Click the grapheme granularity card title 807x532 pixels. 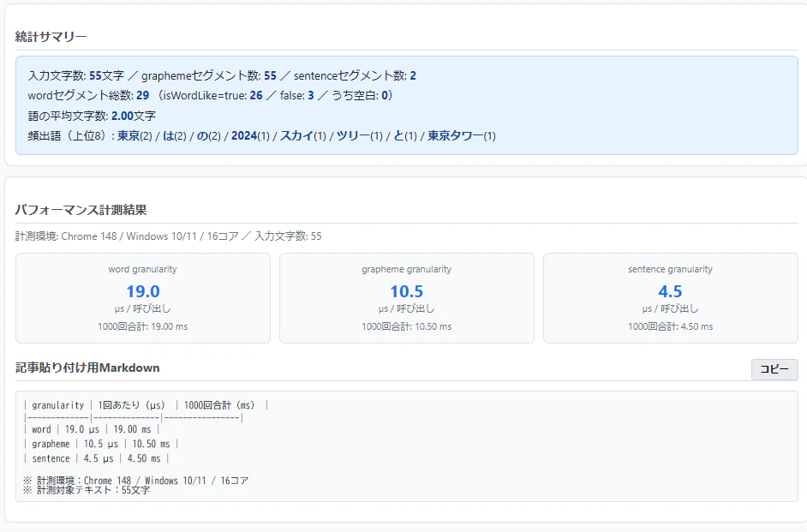[407, 269]
